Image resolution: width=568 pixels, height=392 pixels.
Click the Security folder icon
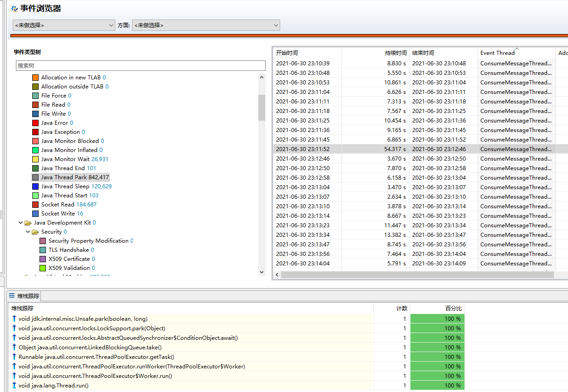coord(35,232)
